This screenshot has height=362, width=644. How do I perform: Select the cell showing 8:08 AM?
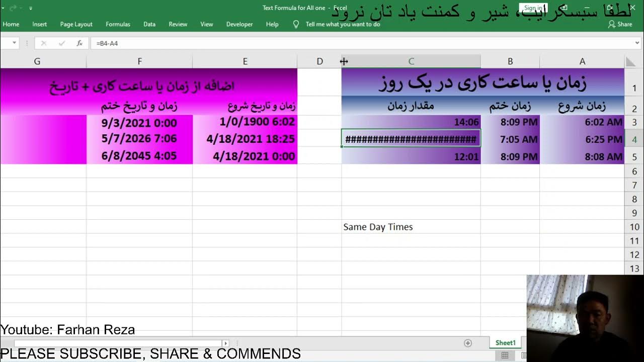[582, 156]
